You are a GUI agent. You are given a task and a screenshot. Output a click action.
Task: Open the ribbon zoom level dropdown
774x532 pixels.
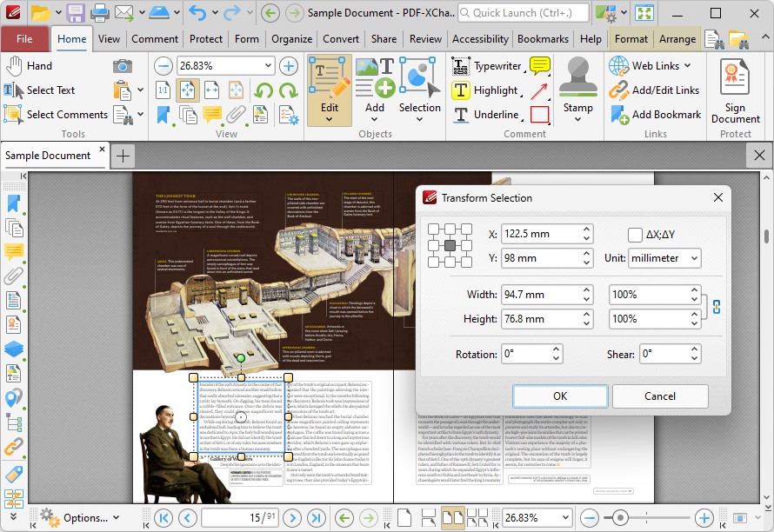tap(268, 66)
